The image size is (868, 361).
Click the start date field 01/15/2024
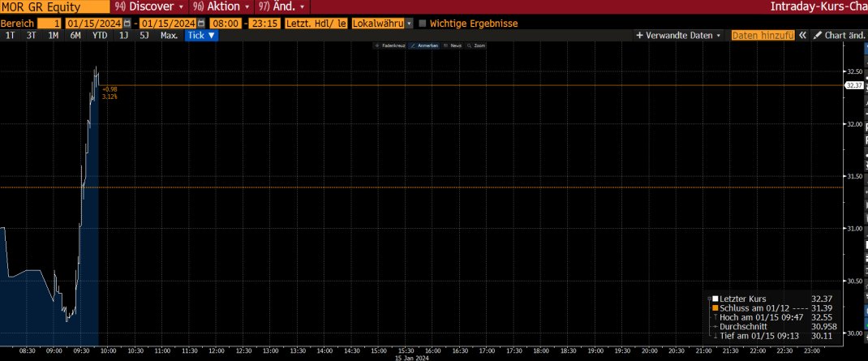pyautogui.click(x=93, y=24)
